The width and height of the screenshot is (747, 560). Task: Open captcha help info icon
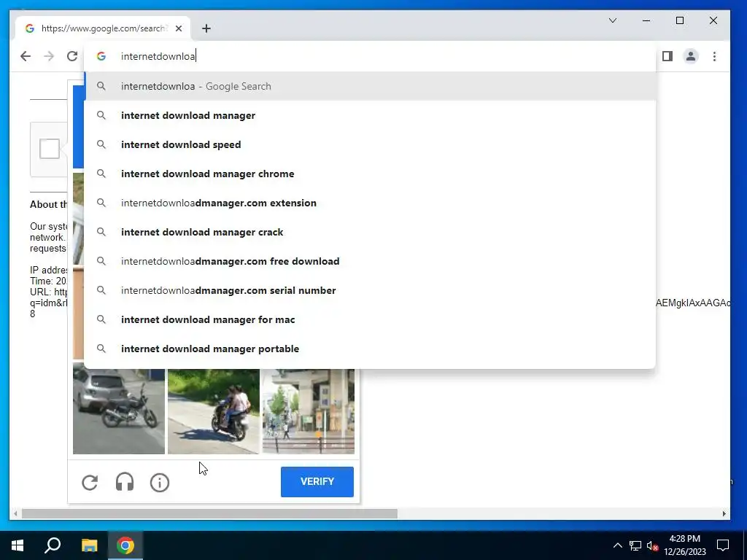160,483
